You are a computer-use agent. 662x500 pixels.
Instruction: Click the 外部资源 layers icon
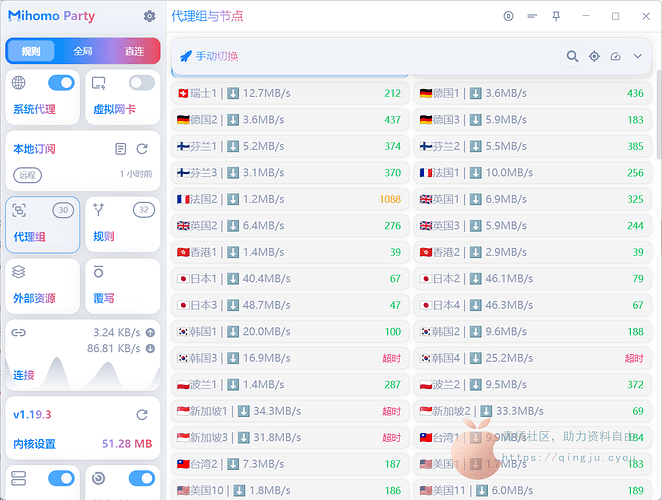pos(19,272)
